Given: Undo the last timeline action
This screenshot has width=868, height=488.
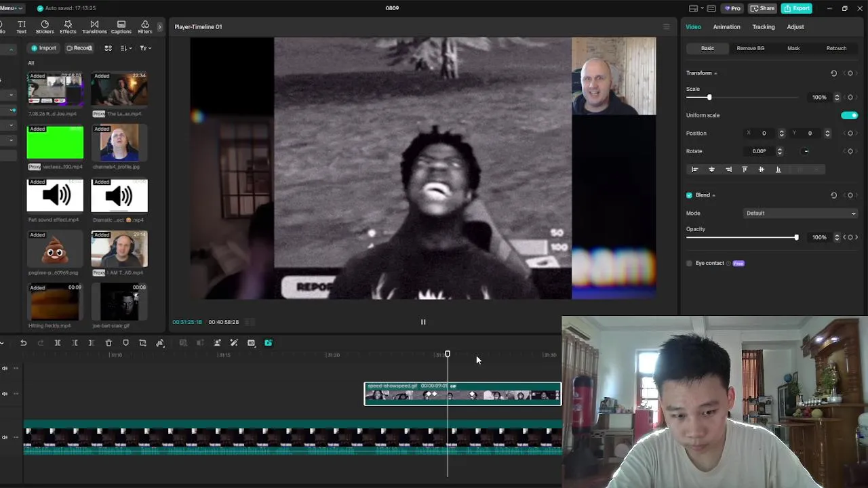Looking at the screenshot, I should tap(23, 343).
